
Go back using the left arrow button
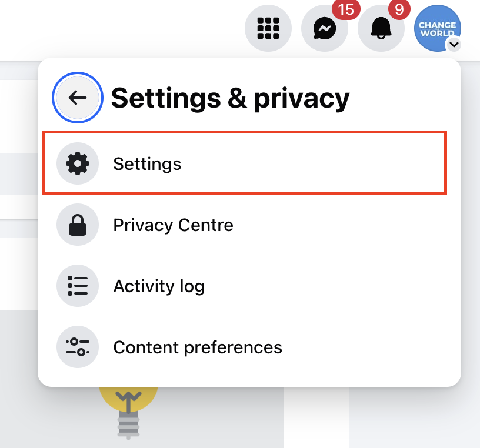pos(78,98)
